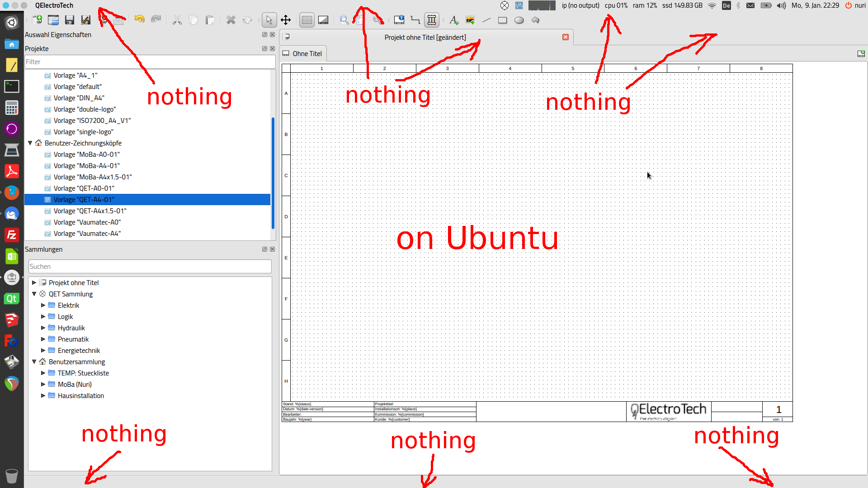This screenshot has width=868, height=488.
Task: Collapse Benutzer-Zeichnungsköpfe node
Action: pyautogui.click(x=30, y=143)
